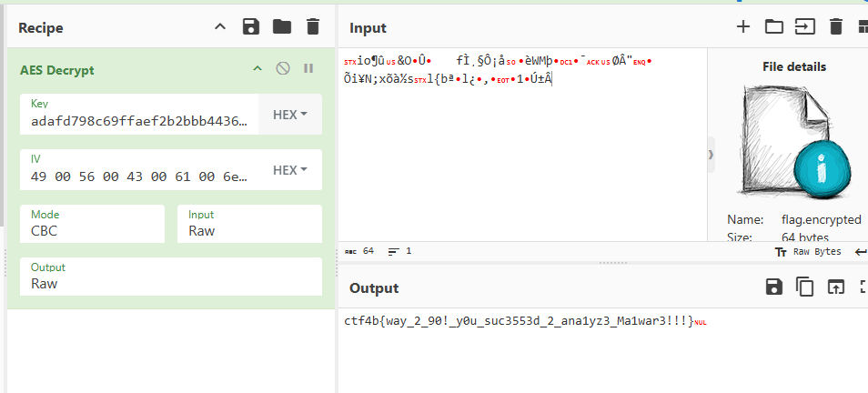Clear the recipe with trash icon
Screen dimensions: 868x393
click(313, 26)
